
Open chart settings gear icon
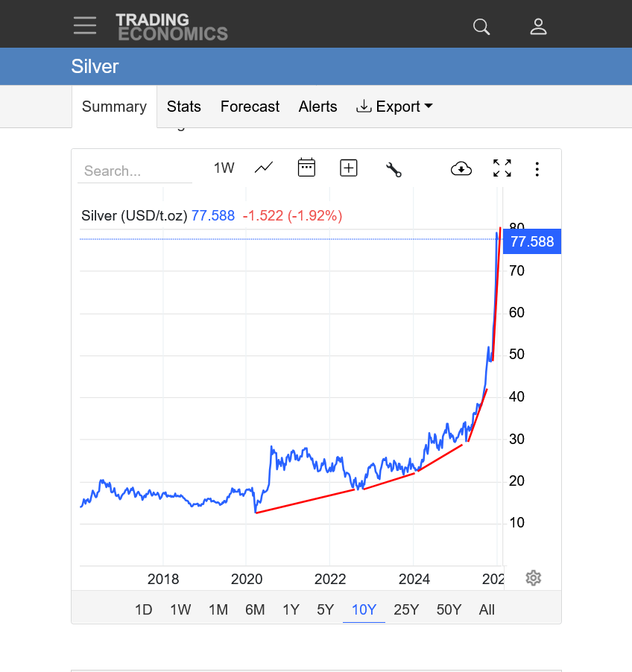(x=533, y=578)
